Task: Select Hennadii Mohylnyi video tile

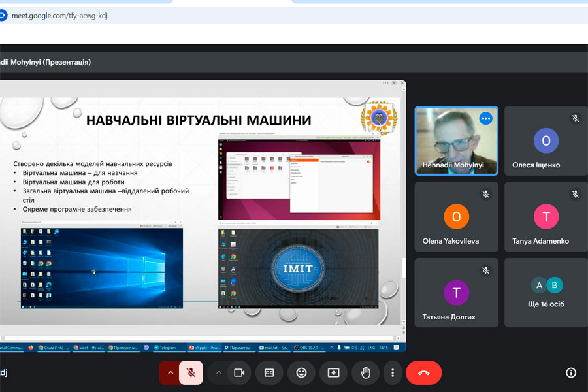Action: (457, 140)
